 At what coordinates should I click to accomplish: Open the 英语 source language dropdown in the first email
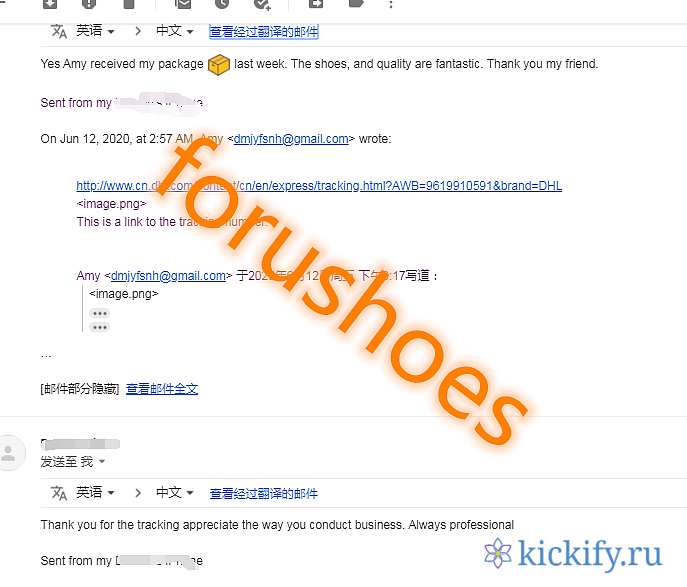point(95,31)
